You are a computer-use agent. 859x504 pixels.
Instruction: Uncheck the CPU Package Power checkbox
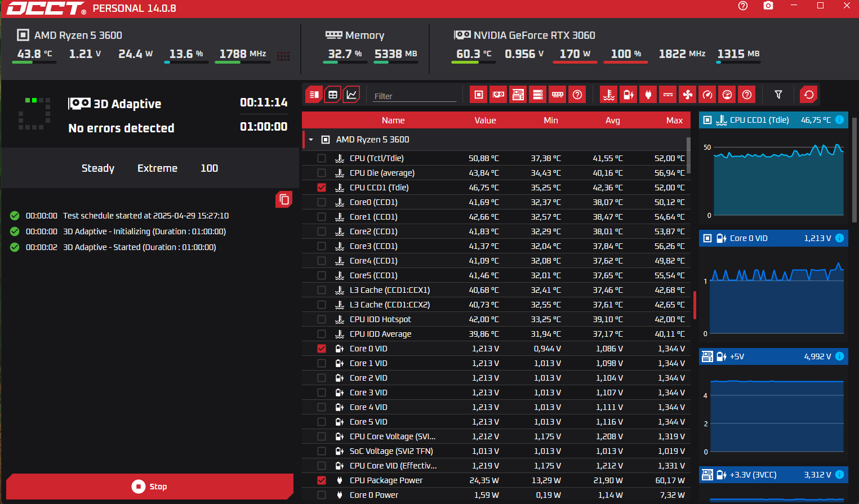tap(322, 480)
